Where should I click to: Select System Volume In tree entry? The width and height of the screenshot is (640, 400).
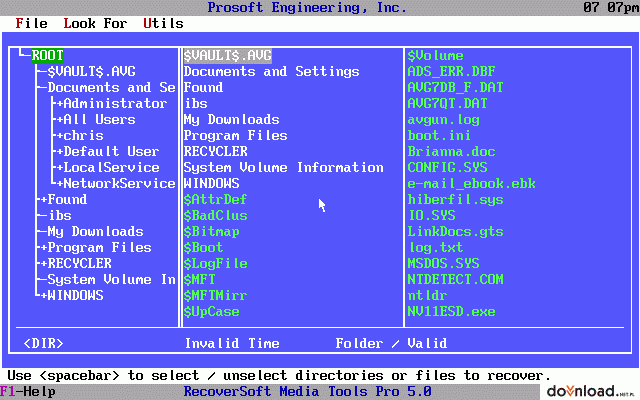point(111,280)
